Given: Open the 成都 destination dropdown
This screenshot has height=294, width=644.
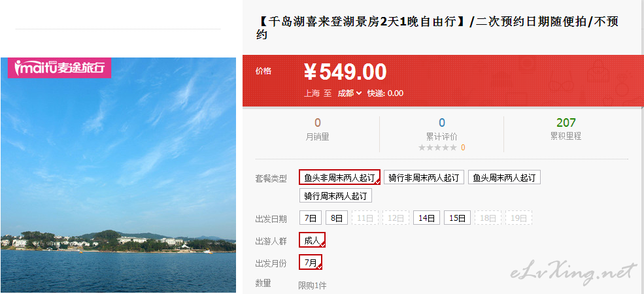Looking at the screenshot, I should [350, 93].
